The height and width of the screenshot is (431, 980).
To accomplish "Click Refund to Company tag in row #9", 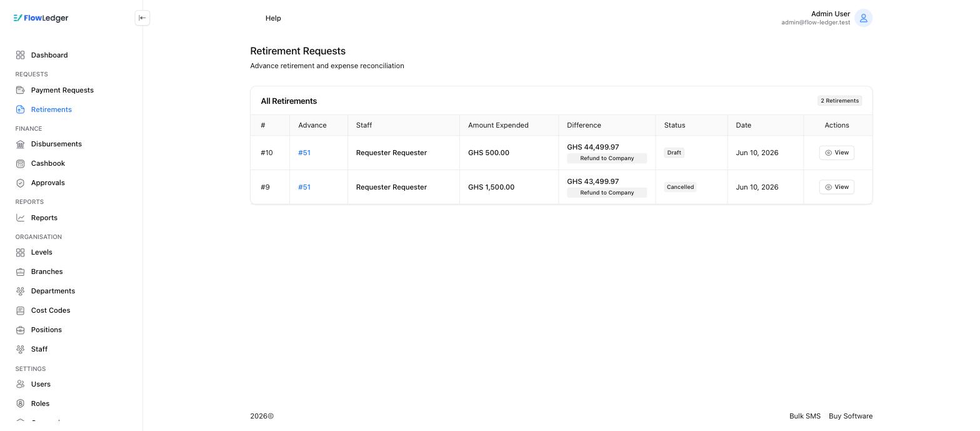I will (607, 193).
